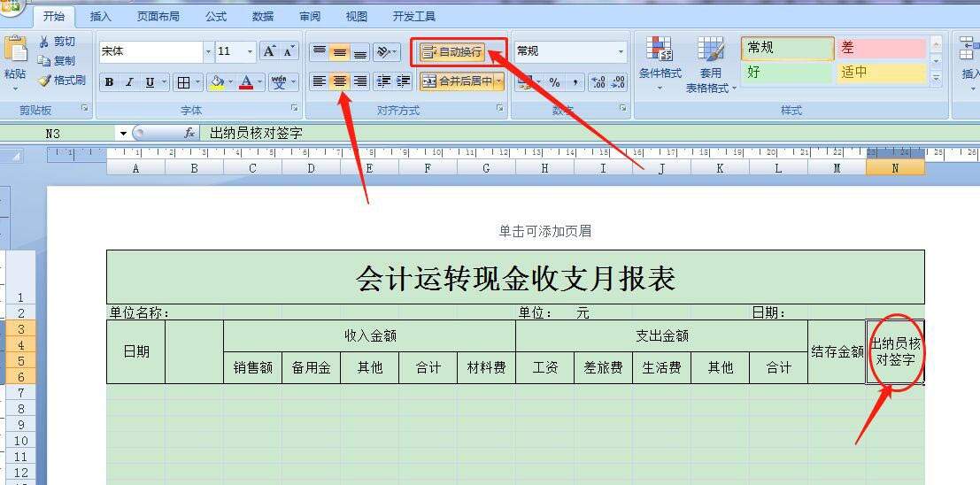Open fill color dropdown arrow
The height and width of the screenshot is (485, 980).
(x=231, y=82)
